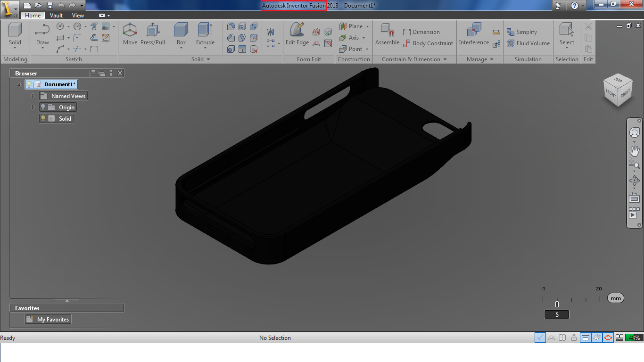
Task: Toggle visibility bulb of Origin folder
Action: 43,107
